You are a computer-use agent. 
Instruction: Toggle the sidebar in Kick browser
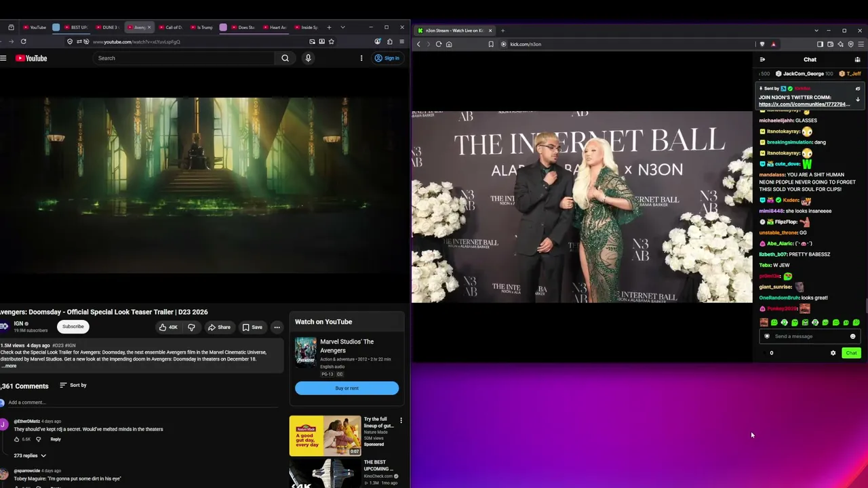820,44
